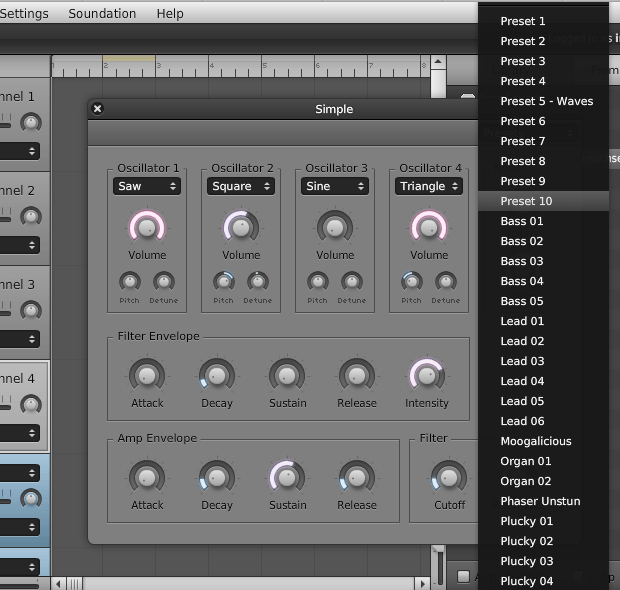Click pan knob on blue selected channel
Viewport: 620px width, 590px height.
click(31, 499)
